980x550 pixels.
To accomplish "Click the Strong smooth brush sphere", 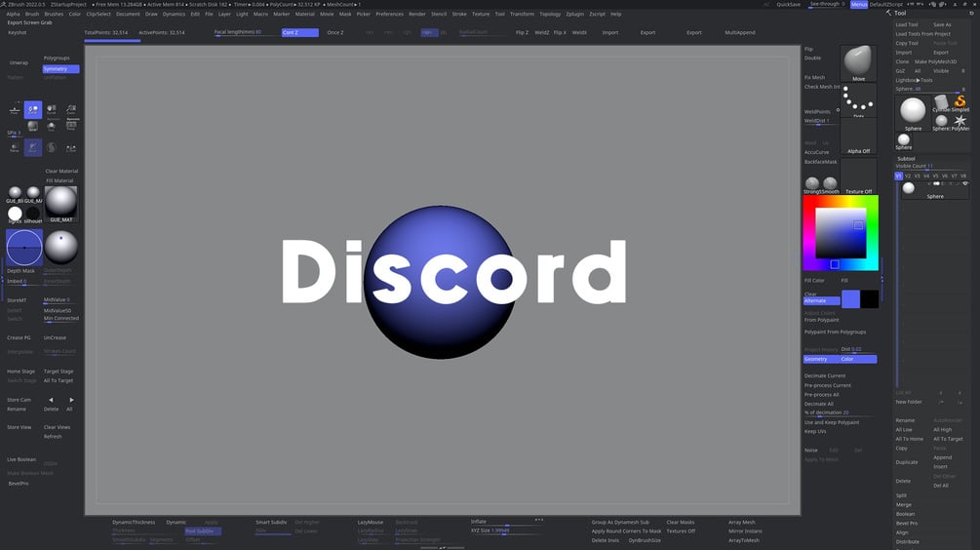I will click(x=812, y=183).
